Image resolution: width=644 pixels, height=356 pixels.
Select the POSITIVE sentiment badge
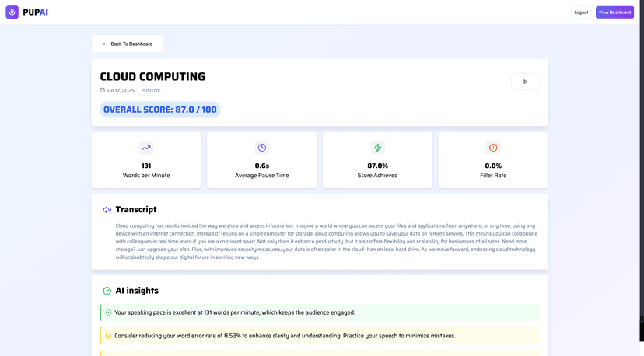coord(151,91)
